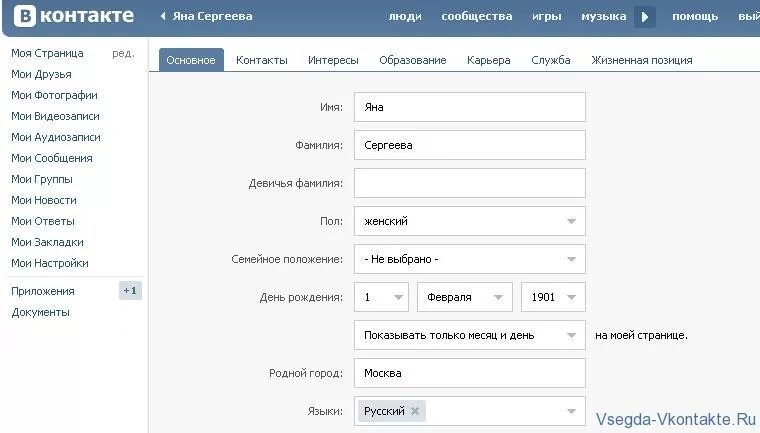Image resolution: width=760 pixels, height=433 pixels.
Task: Switch to the Жизненная позиция tab
Action: (x=641, y=60)
